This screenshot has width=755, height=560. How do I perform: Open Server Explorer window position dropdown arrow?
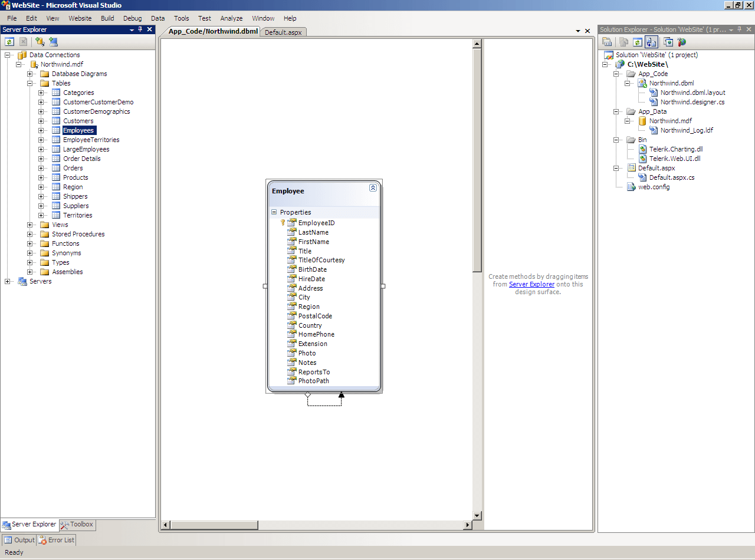tap(131, 29)
